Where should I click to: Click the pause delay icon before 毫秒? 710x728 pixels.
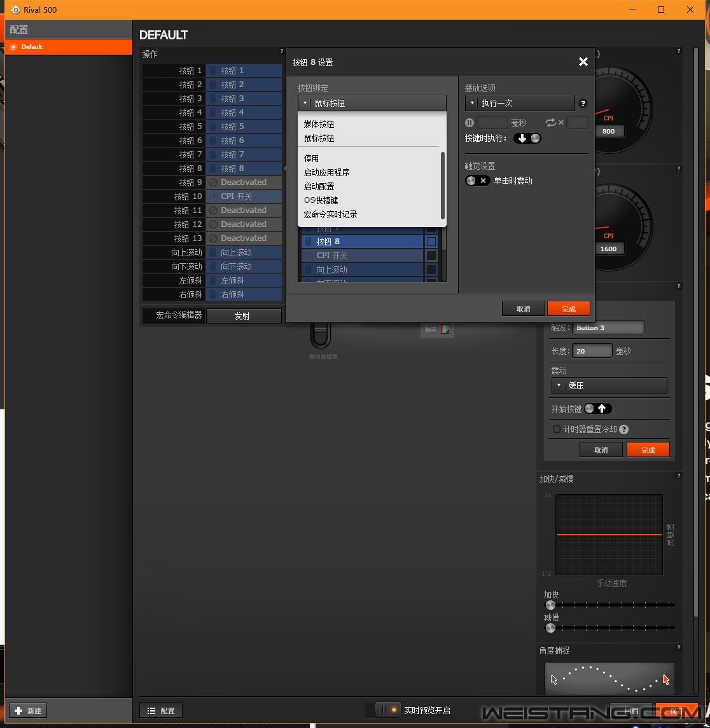coord(470,123)
